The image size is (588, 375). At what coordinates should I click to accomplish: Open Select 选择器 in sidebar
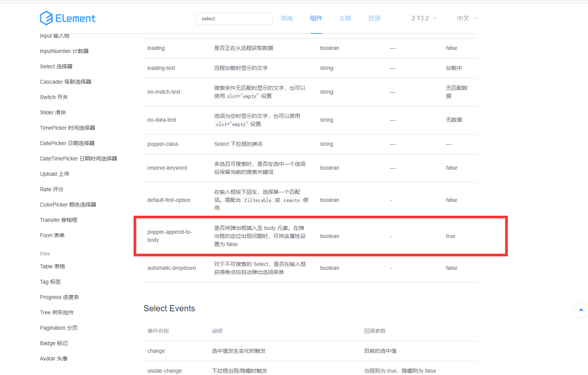coord(56,66)
